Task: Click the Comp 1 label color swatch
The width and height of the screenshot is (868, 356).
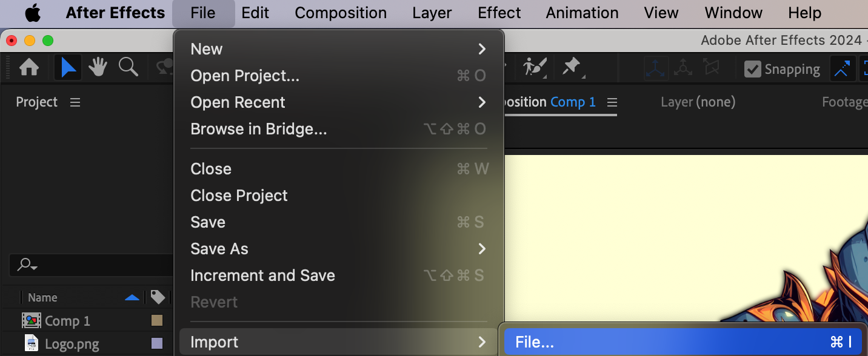Action: coord(157,320)
